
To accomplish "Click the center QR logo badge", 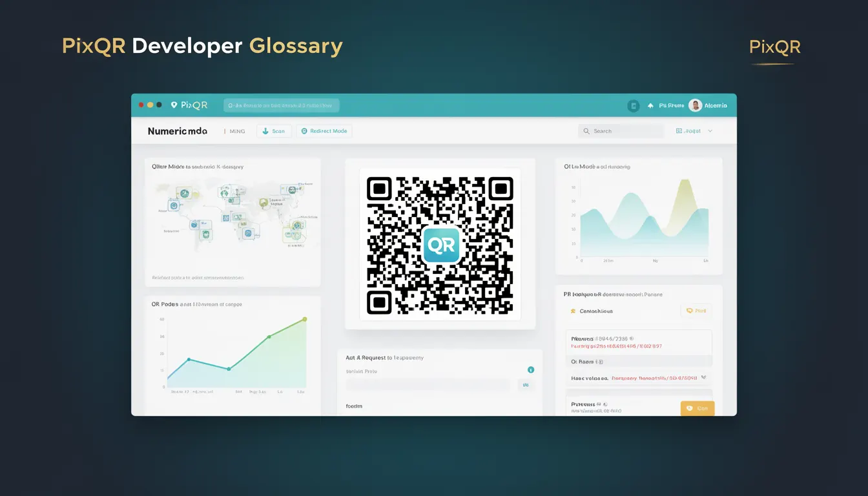I will pos(440,245).
